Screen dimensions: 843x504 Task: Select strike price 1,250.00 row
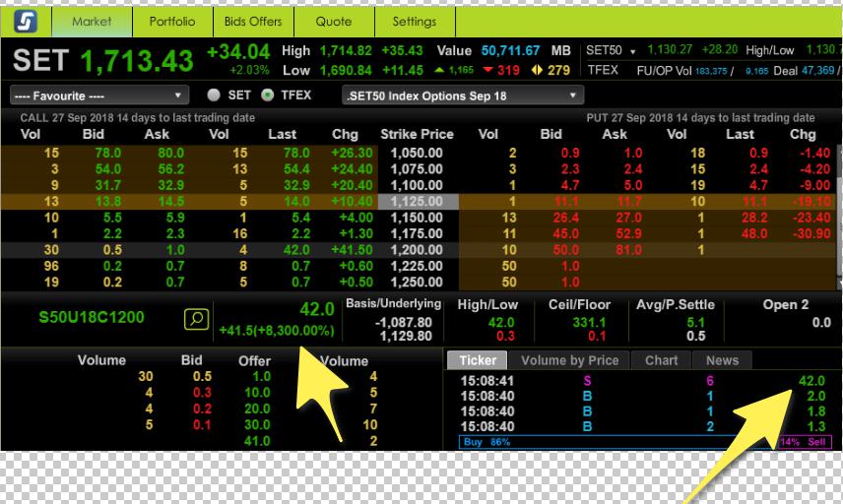418,283
